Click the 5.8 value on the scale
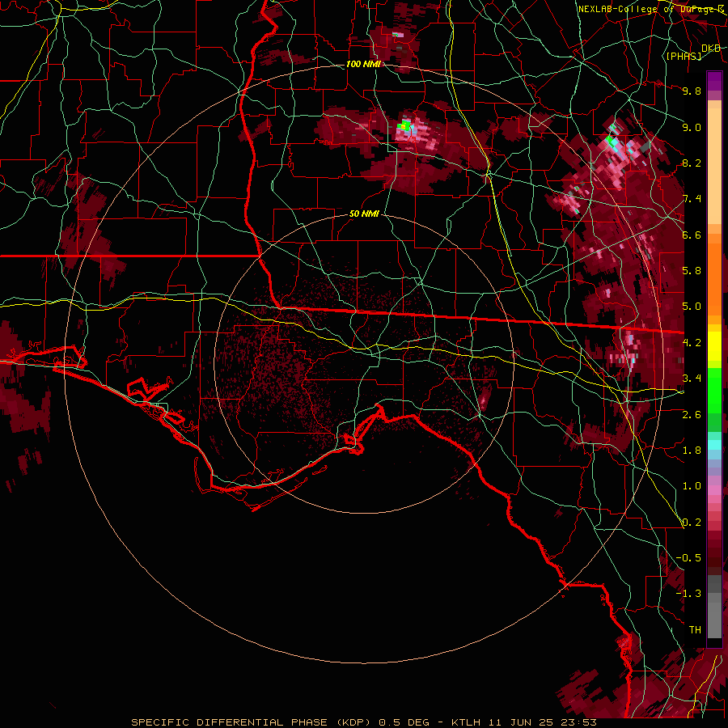Viewport: 728px width, 728px height. [692, 271]
